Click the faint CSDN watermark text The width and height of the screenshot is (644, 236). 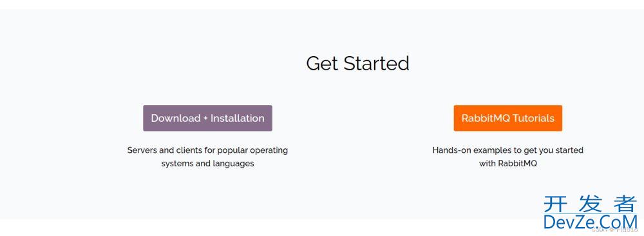[615, 230]
